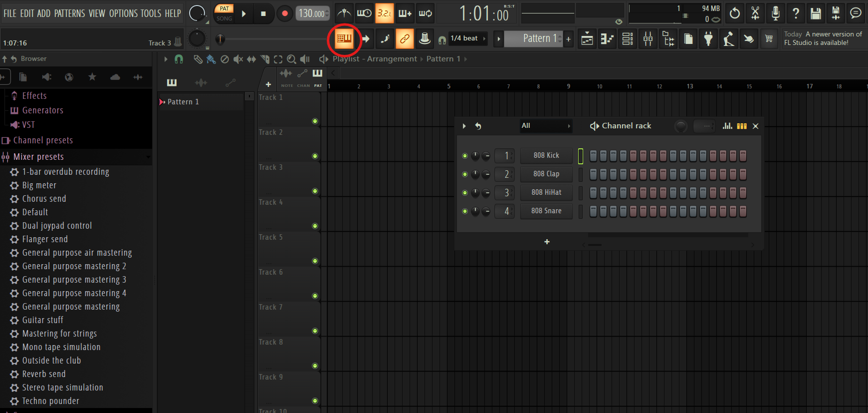
Task: Open the graph editor icon in Channel rack
Action: [x=727, y=126]
